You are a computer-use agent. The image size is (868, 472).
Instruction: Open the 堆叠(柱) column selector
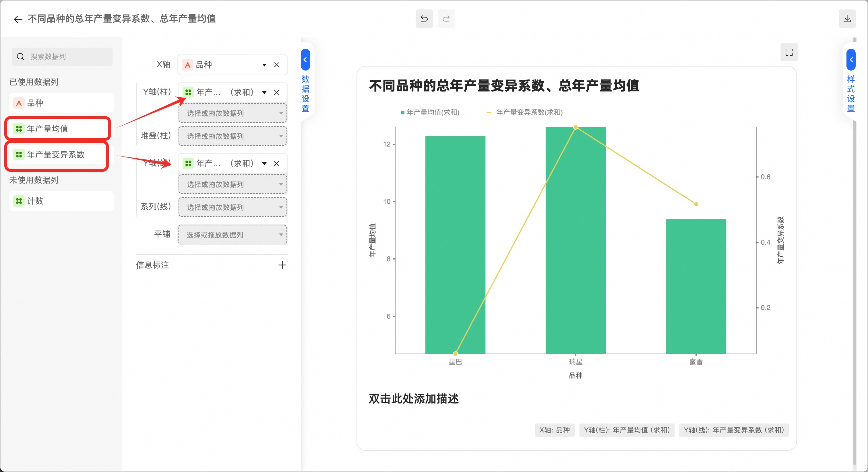(232, 136)
